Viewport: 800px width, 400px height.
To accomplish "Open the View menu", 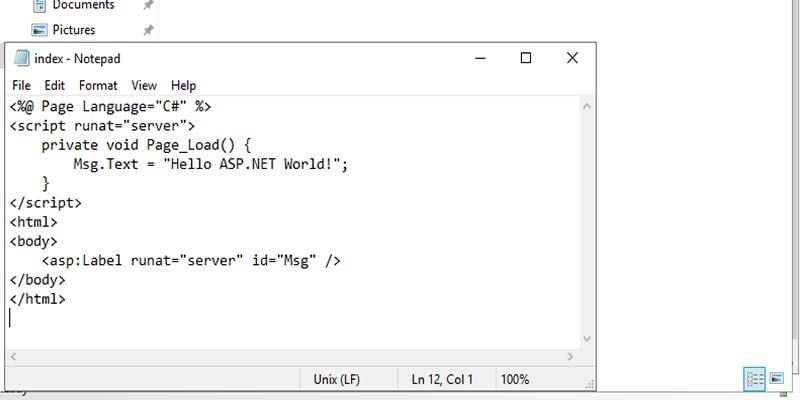I will point(144,86).
